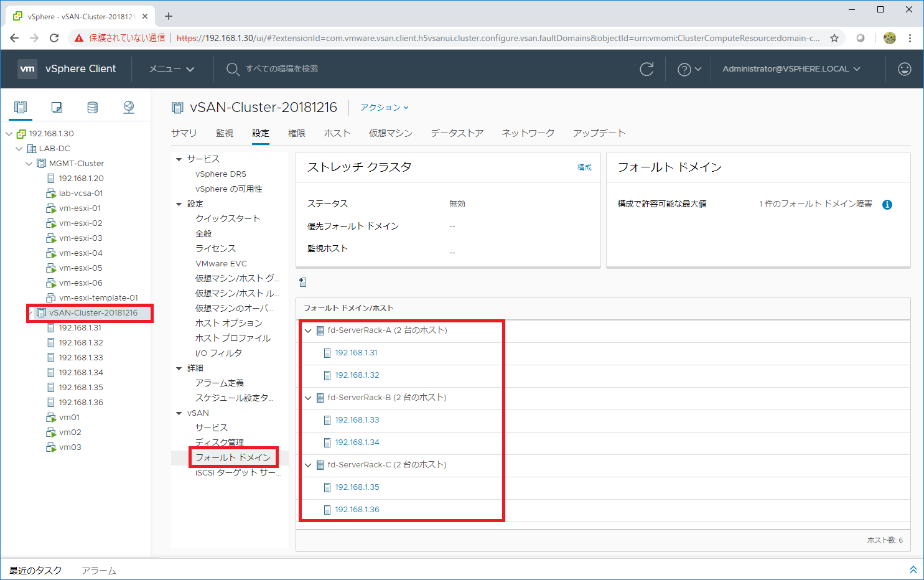Open Chrome profile avatar
The image size is (924, 580).
890,38
